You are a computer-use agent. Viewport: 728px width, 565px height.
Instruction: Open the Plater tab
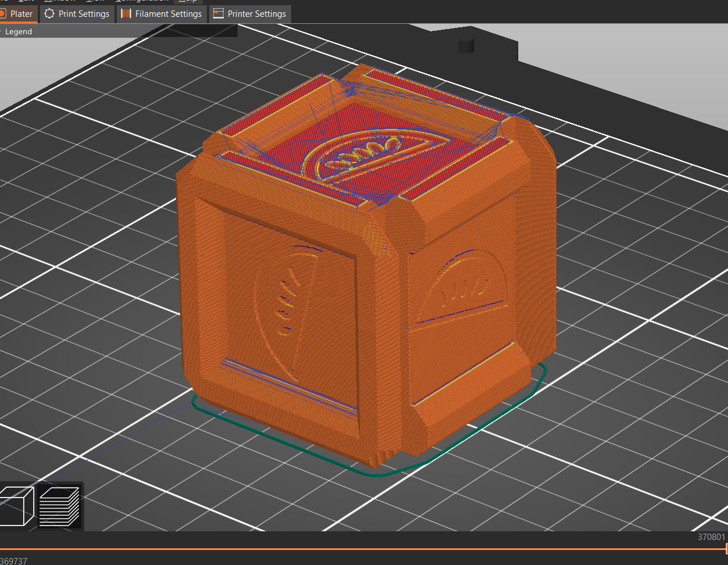point(21,13)
